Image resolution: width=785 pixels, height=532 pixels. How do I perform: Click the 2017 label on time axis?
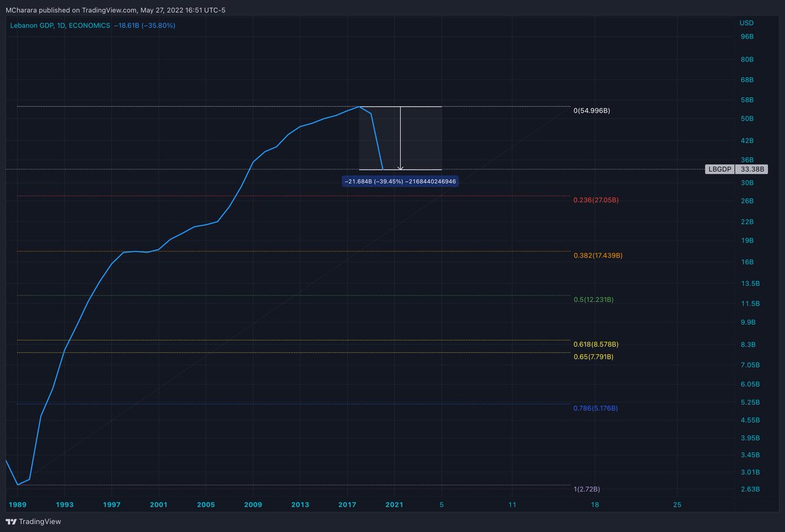coord(347,505)
